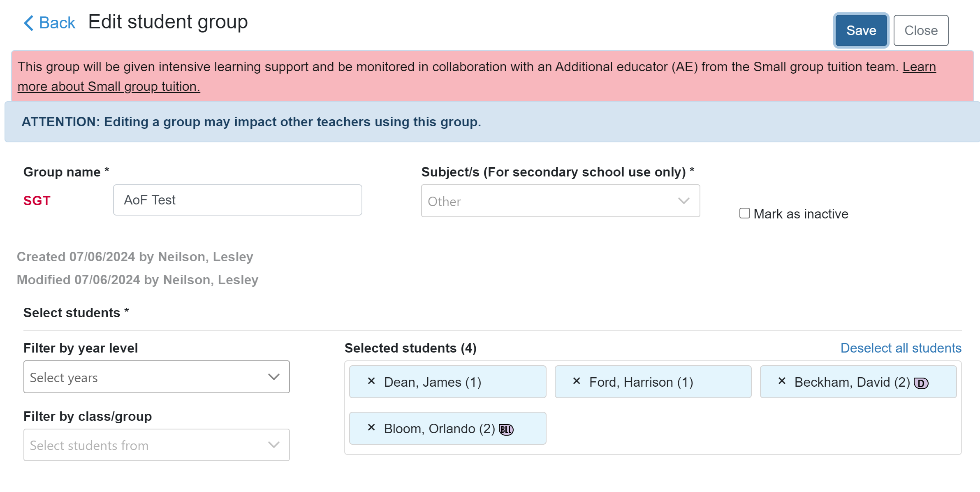Click the Back chevron arrow icon
Viewport: 980px width, 492px height.
(x=28, y=23)
